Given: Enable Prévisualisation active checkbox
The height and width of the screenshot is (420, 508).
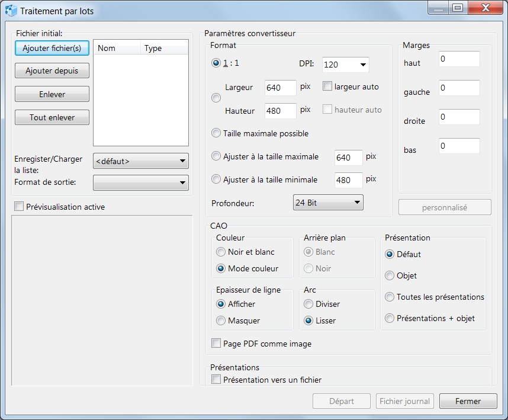Looking at the screenshot, I should point(19,207).
